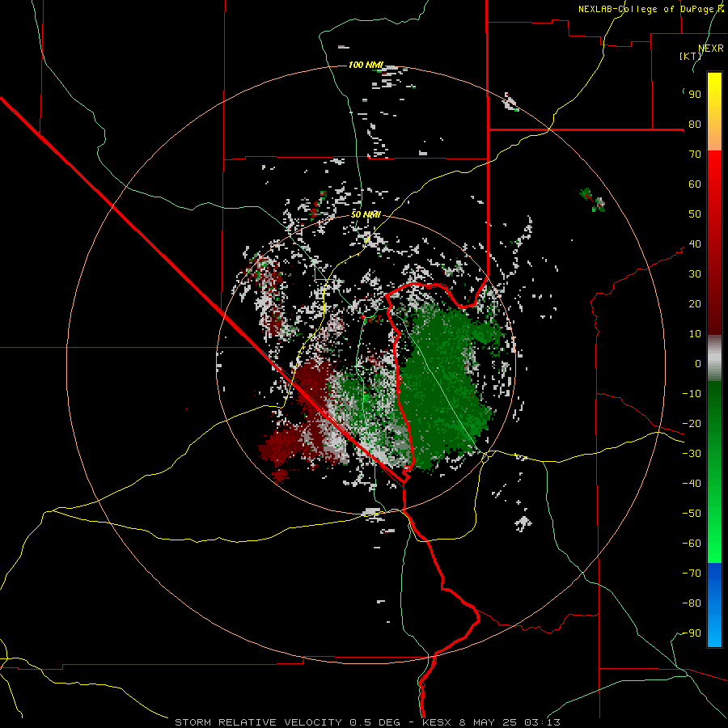Click the positive "30" scale label

(x=695, y=274)
